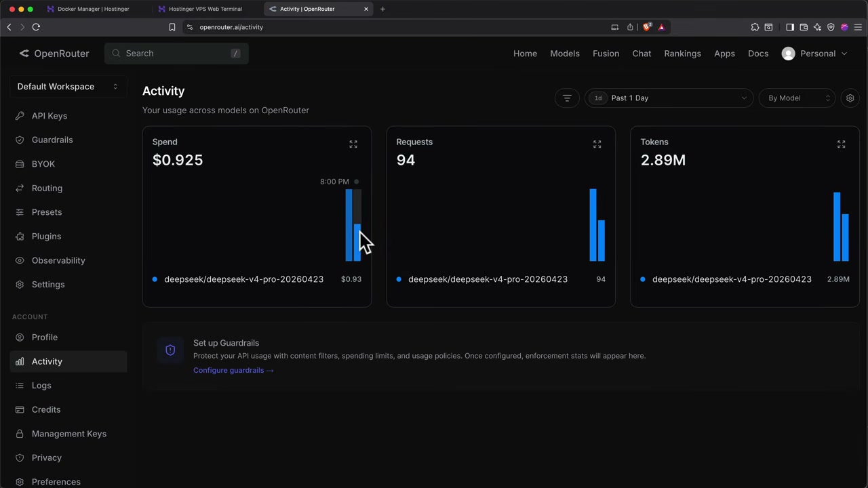Open Chat in the top navigation
Screen dimensions: 868x488
[642, 54]
